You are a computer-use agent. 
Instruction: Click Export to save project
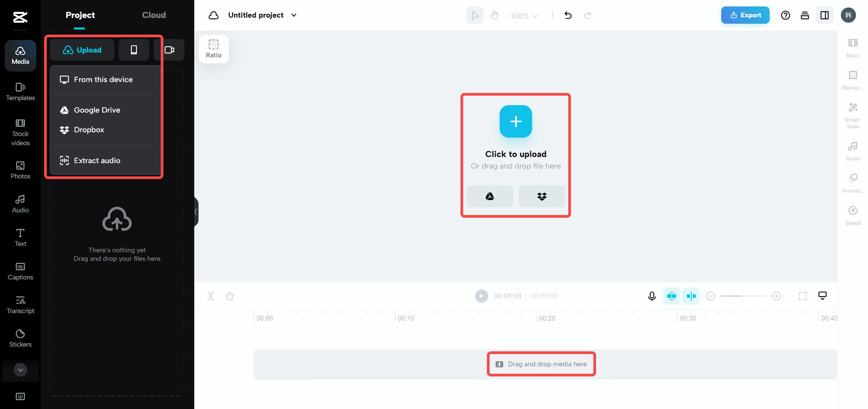click(x=745, y=15)
